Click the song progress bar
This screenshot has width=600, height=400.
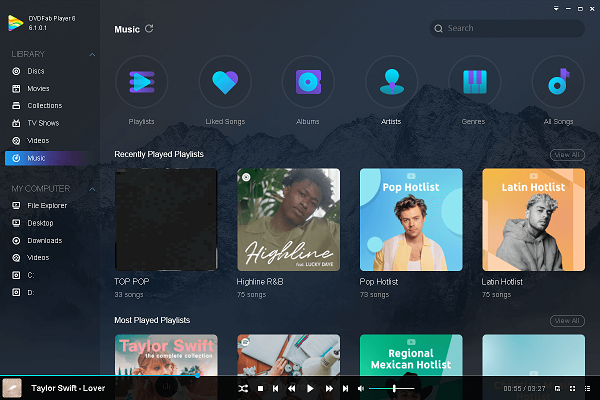[x=300, y=376]
